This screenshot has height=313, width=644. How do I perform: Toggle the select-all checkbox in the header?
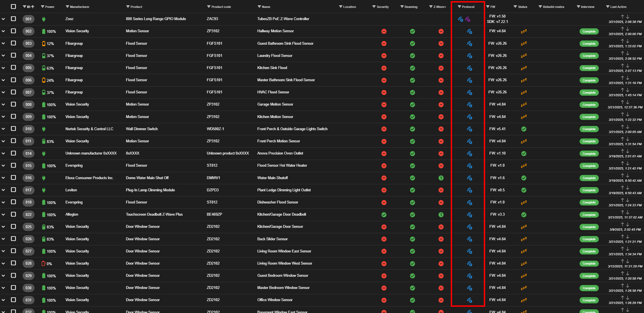click(13, 7)
